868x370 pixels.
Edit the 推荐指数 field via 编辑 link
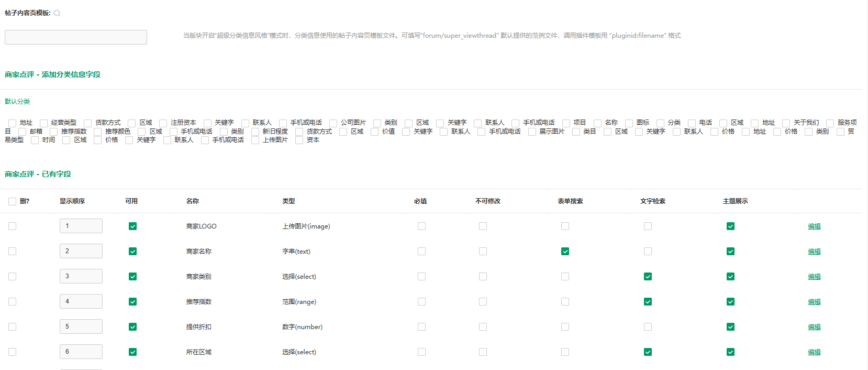[x=814, y=302]
